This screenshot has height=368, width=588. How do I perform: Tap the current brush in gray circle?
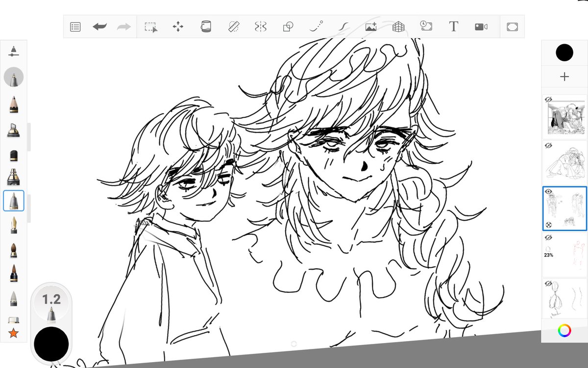(14, 78)
